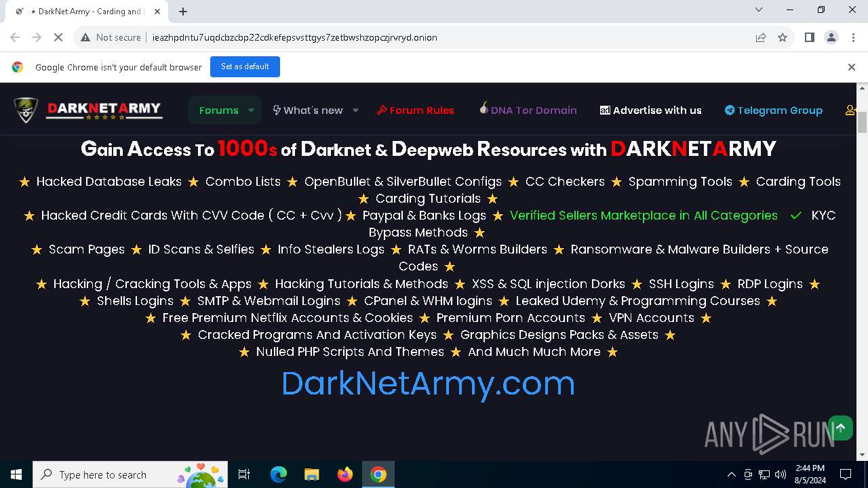Click the DarkNetArmy.com link
Image resolution: width=868 pixels, height=488 pixels.
428,384
